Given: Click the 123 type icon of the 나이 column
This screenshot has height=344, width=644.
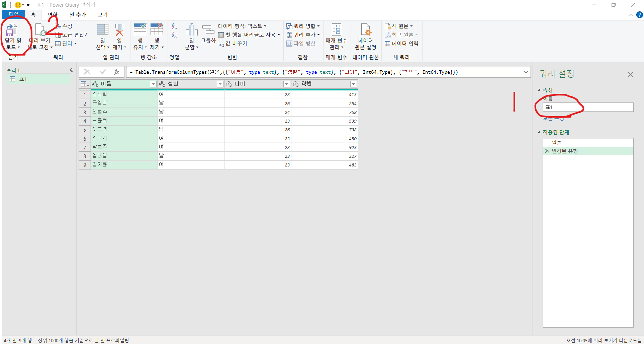Looking at the screenshot, I should 229,84.
